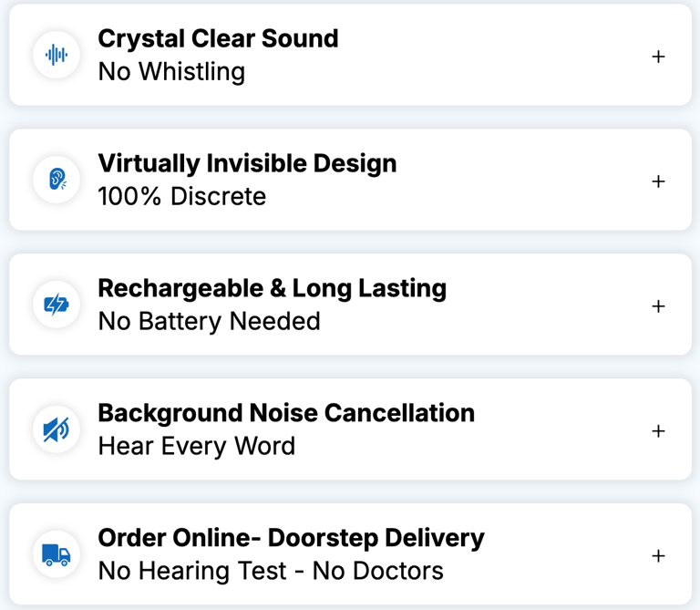Click the sound wave icon
The width and height of the screenshot is (700, 610).
pos(57,56)
